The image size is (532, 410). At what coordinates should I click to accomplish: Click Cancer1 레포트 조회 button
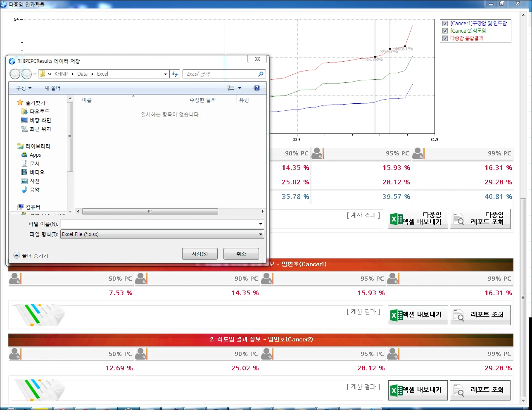480,315
